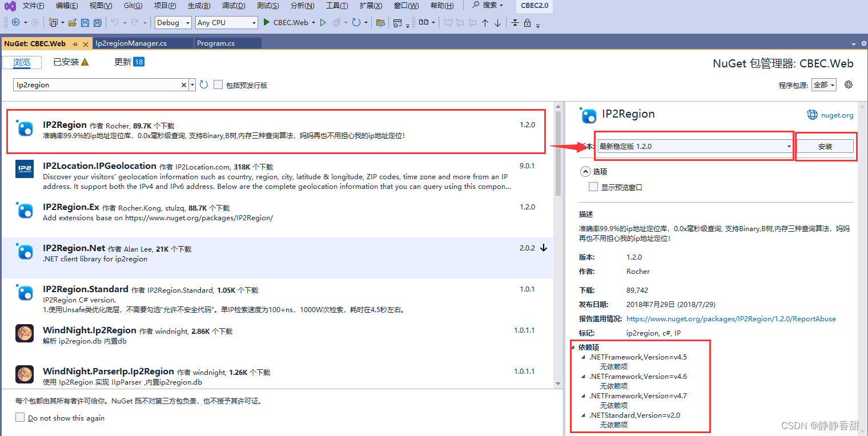Image resolution: width=868 pixels, height=436 pixels.
Task: Click IP2Location.IPGeolocation package logo
Action: pyautogui.click(x=25, y=169)
